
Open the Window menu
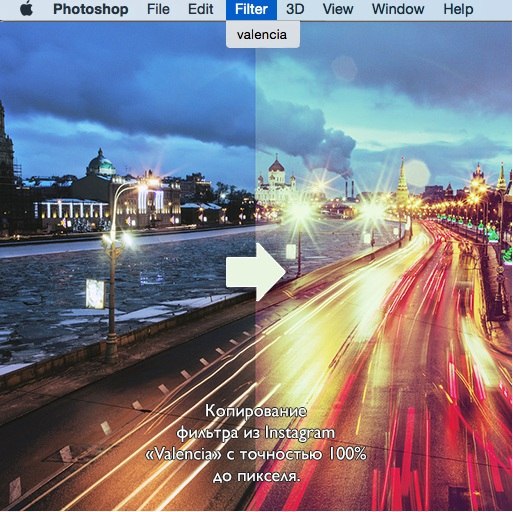398,9
